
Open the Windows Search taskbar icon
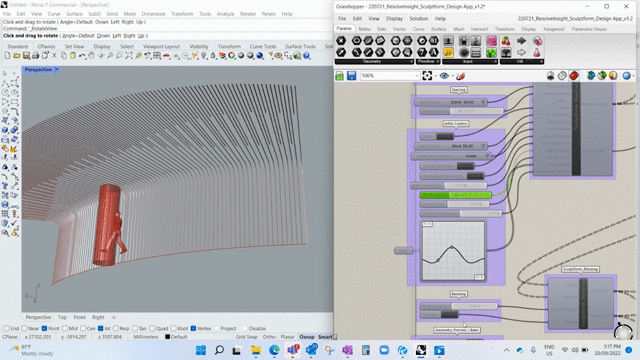tap(219, 350)
